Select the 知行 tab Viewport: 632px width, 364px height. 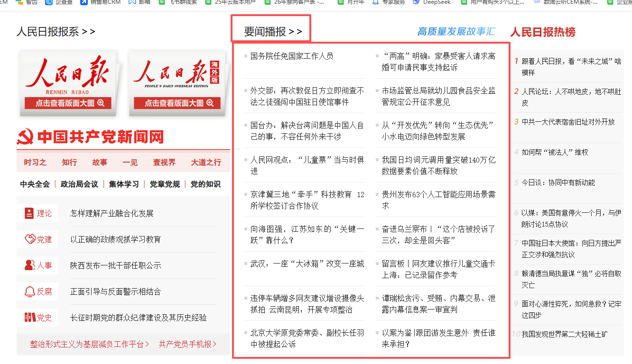69,162
